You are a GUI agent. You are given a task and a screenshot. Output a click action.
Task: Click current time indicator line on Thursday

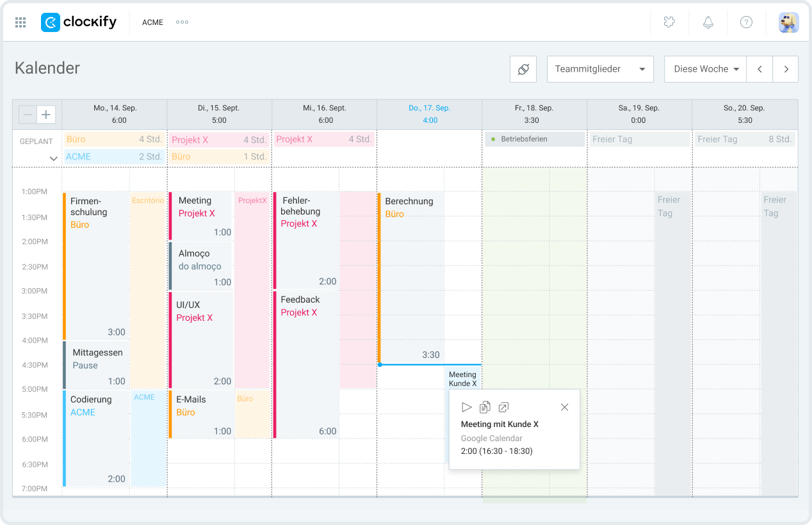(430, 364)
